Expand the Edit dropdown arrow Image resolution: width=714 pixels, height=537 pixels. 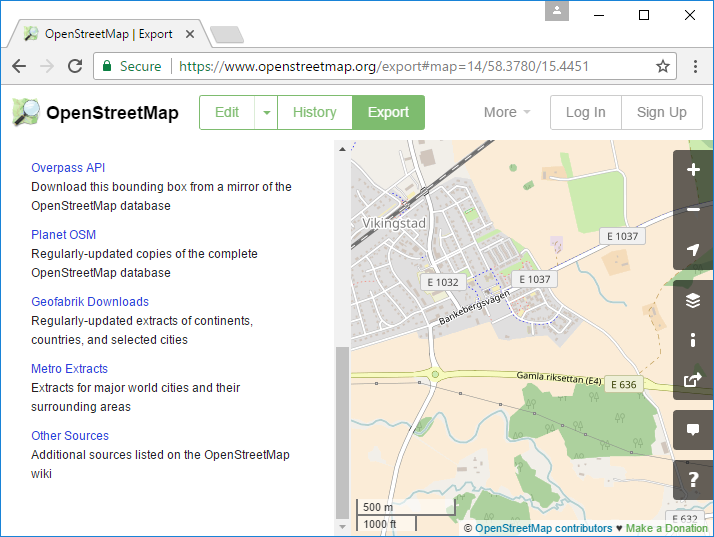pos(266,113)
